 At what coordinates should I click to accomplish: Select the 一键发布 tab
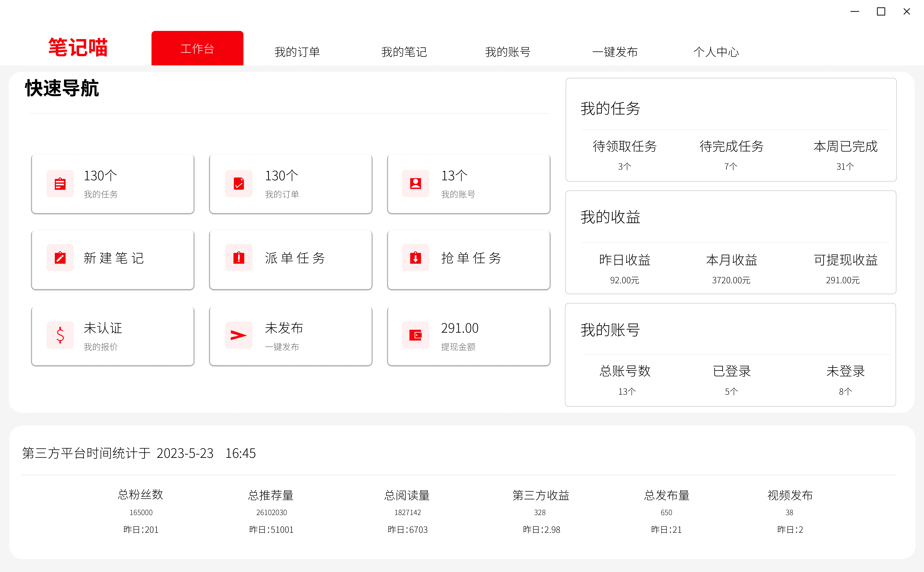615,52
